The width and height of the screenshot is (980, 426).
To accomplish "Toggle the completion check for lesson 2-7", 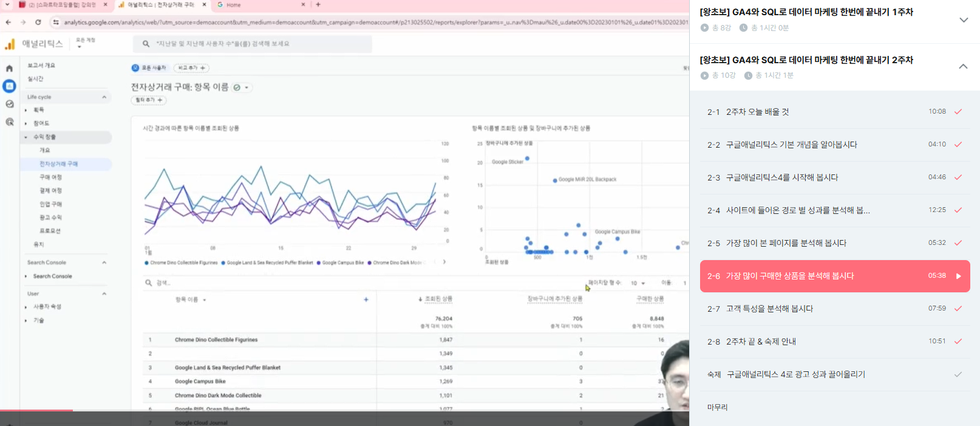I will 958,308.
